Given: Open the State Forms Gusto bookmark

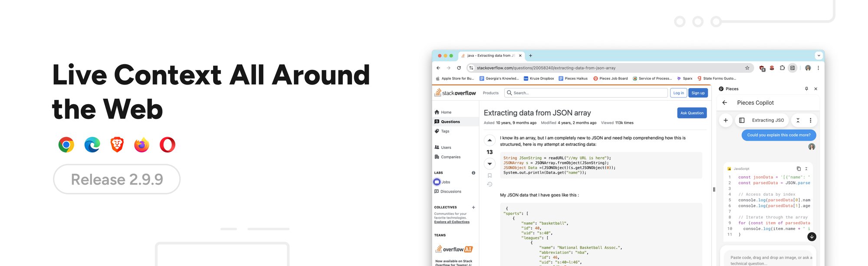Looking at the screenshot, I should tap(717, 79).
